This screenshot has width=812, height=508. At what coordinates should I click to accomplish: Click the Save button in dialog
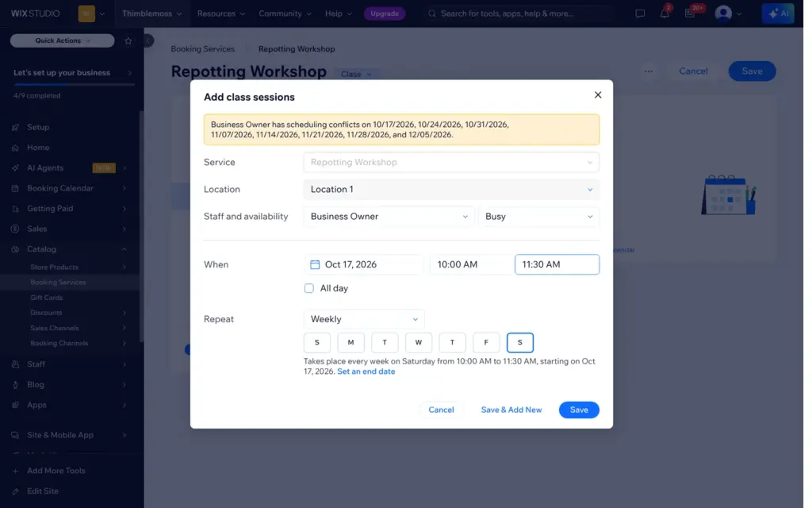pos(579,410)
